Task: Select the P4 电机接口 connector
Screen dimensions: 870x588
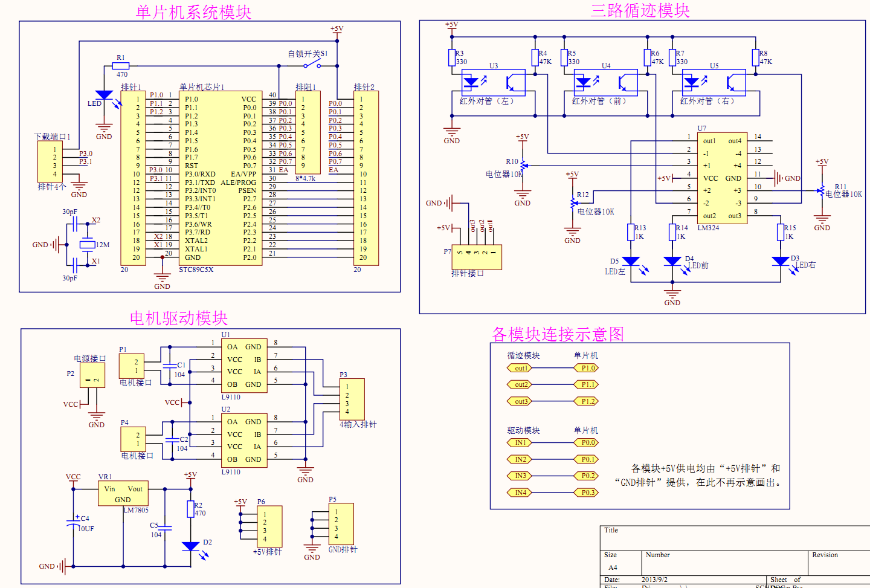Action: click(x=133, y=439)
